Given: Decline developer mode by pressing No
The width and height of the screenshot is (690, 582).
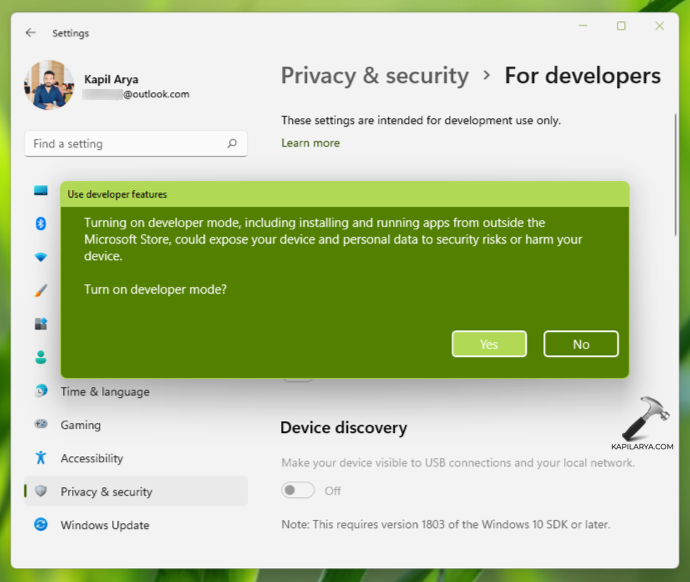Looking at the screenshot, I should (x=581, y=344).
